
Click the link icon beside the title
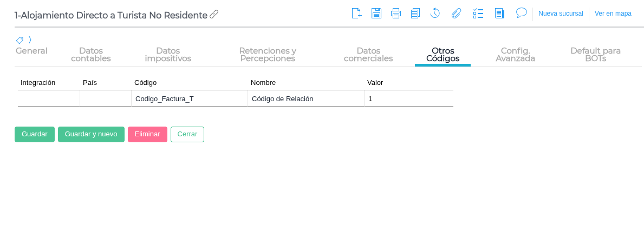tap(214, 14)
